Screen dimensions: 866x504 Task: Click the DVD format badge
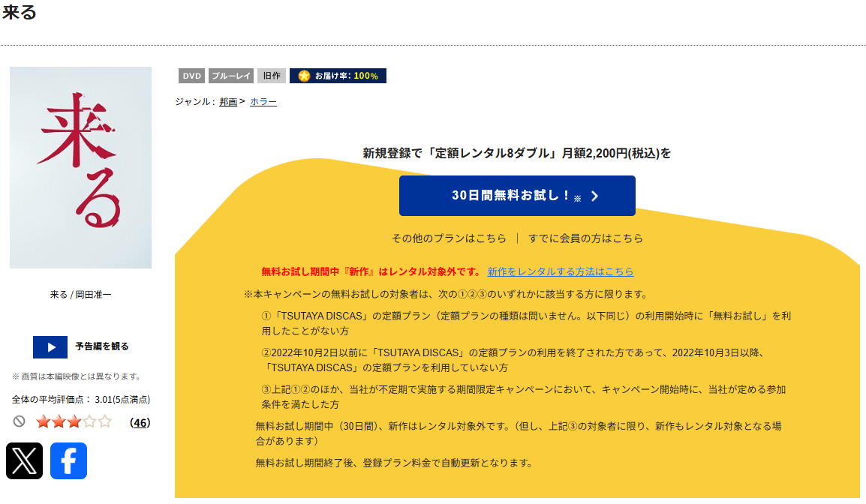[x=191, y=76]
